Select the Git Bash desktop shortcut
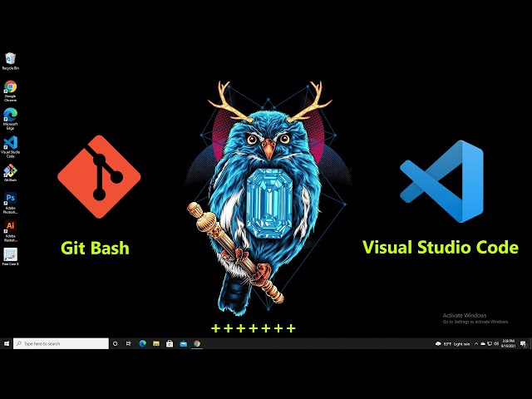The image size is (532, 399). pyautogui.click(x=10, y=173)
